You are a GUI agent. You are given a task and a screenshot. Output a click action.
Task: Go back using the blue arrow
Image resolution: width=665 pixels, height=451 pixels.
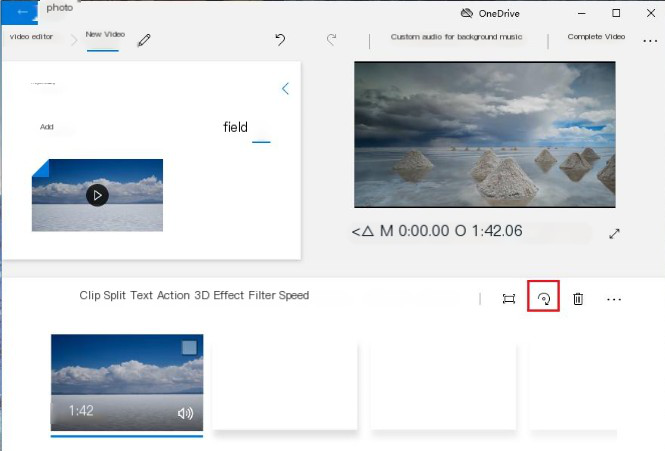click(22, 12)
